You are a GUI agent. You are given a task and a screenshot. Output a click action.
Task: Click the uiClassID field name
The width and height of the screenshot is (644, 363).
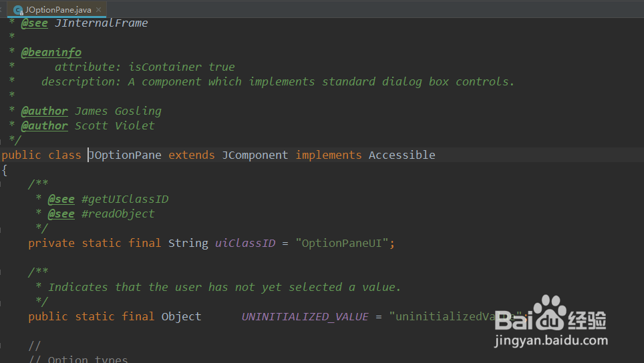pyautogui.click(x=245, y=243)
